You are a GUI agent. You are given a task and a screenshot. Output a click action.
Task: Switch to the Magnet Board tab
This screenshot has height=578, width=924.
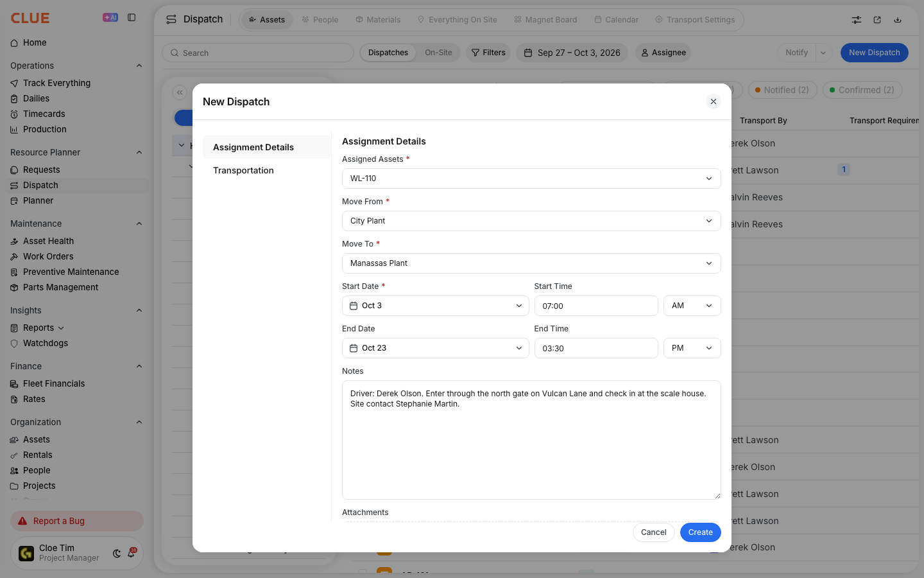(x=545, y=20)
